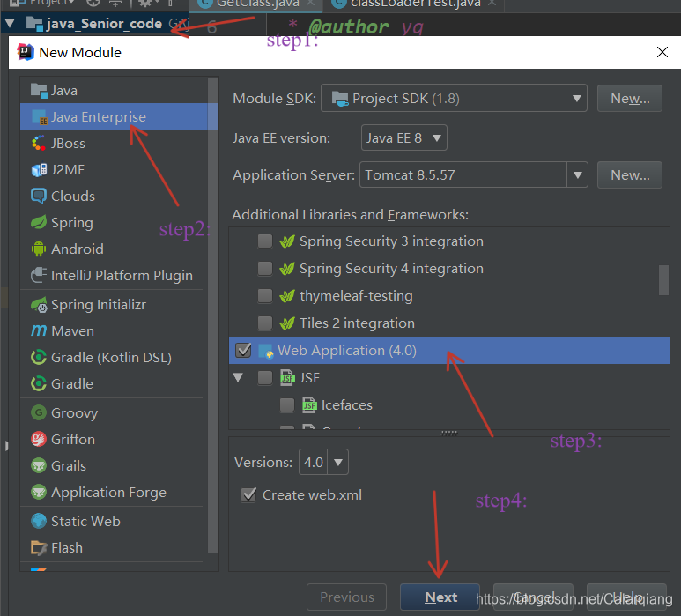The image size is (681, 616).
Task: Select the Java module type icon
Action: tap(39, 91)
